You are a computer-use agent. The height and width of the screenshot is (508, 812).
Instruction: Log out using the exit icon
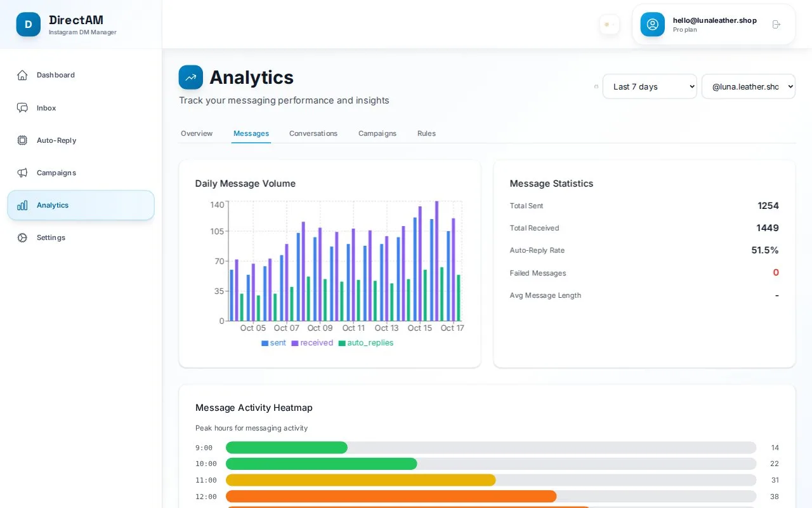coord(776,24)
